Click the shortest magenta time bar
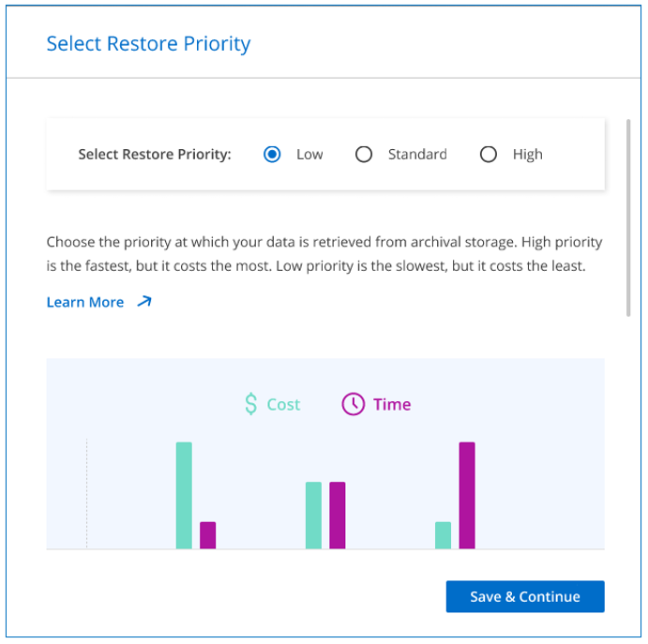 (208, 535)
